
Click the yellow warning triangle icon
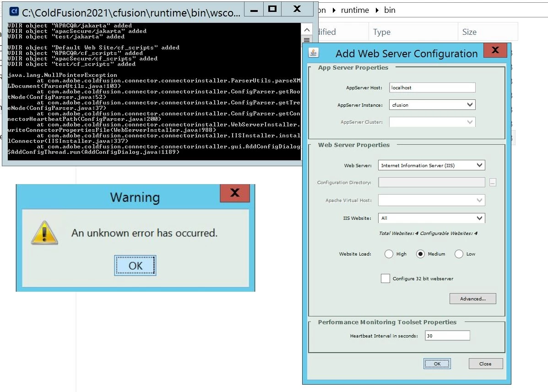pyautogui.click(x=44, y=233)
